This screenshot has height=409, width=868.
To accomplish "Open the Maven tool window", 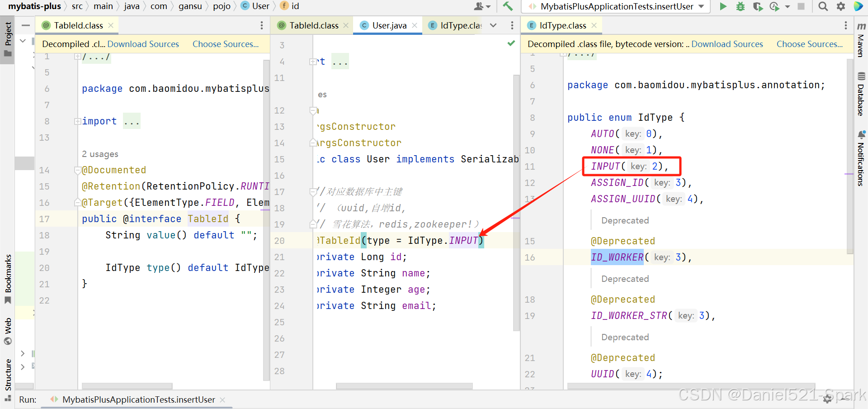I will 861,40.
